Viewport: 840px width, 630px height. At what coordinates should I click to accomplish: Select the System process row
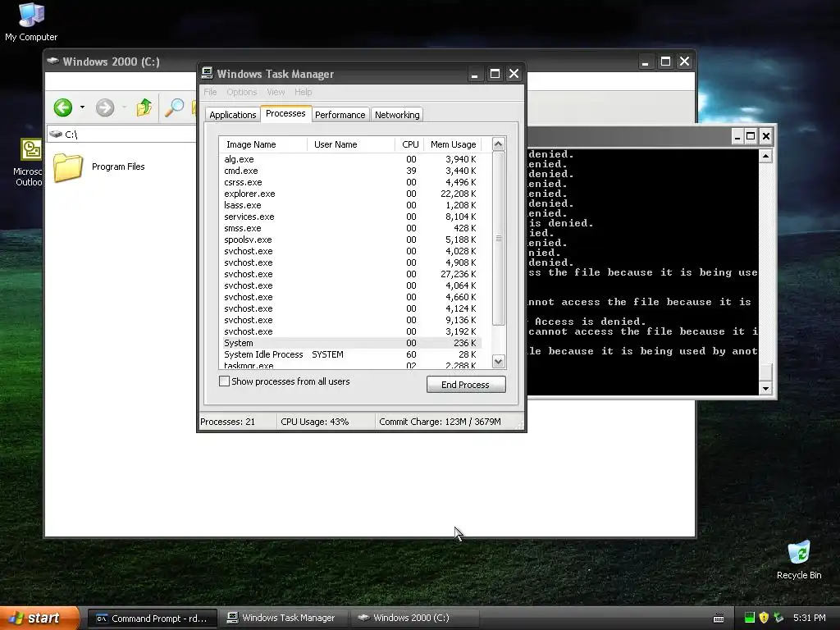click(351, 343)
